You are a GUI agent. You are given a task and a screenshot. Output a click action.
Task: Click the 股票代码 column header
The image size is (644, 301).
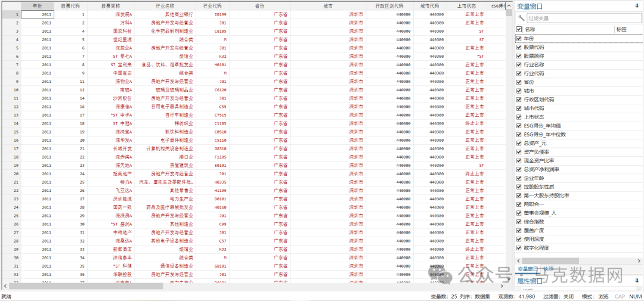coord(70,6)
